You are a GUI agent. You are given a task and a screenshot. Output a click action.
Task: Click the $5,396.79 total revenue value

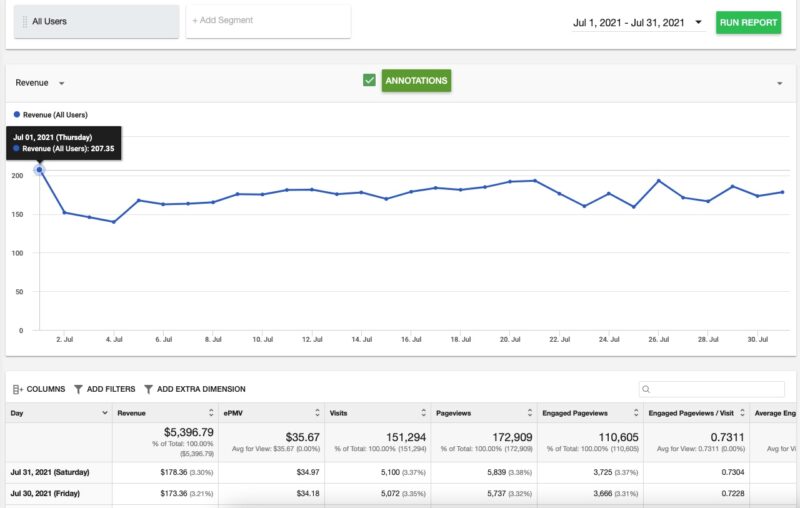[x=189, y=432]
